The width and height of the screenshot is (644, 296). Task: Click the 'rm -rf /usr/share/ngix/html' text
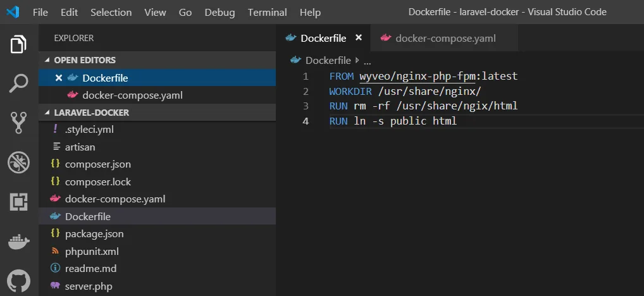coord(435,106)
